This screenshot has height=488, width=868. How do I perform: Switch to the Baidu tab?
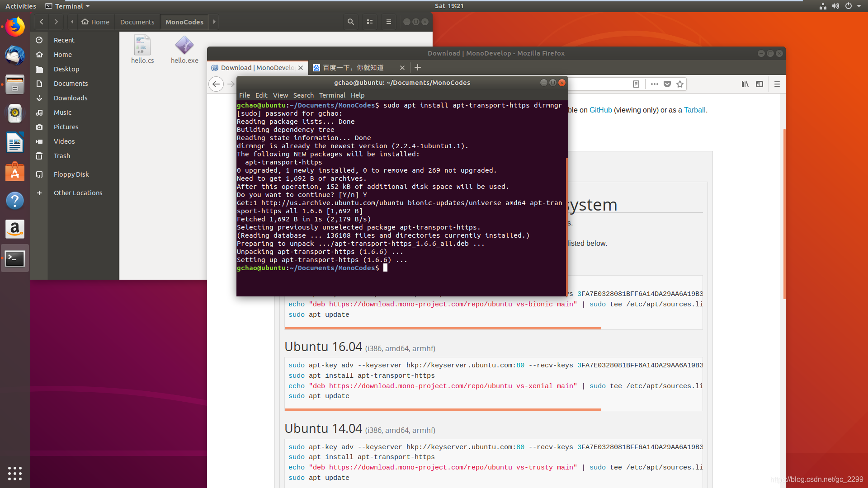pyautogui.click(x=353, y=68)
